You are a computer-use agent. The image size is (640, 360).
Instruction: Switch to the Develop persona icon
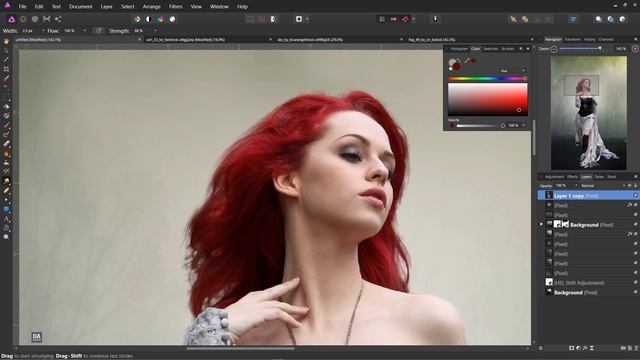pyautogui.click(x=35, y=19)
